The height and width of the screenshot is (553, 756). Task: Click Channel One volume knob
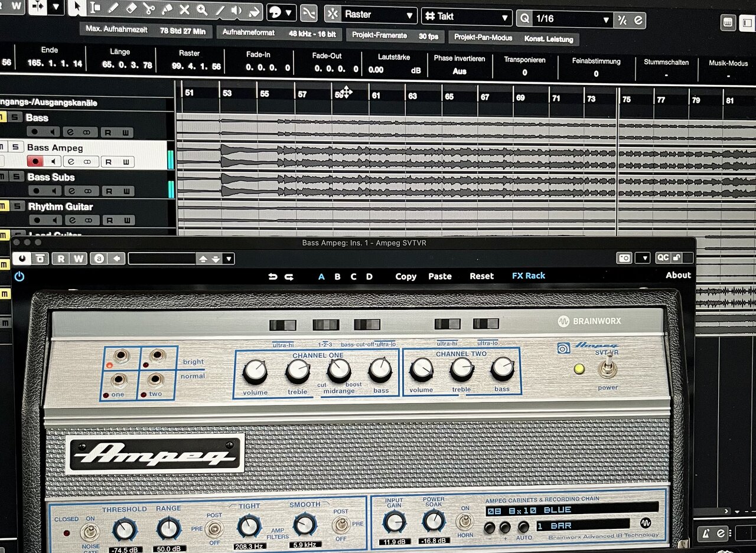click(x=255, y=371)
